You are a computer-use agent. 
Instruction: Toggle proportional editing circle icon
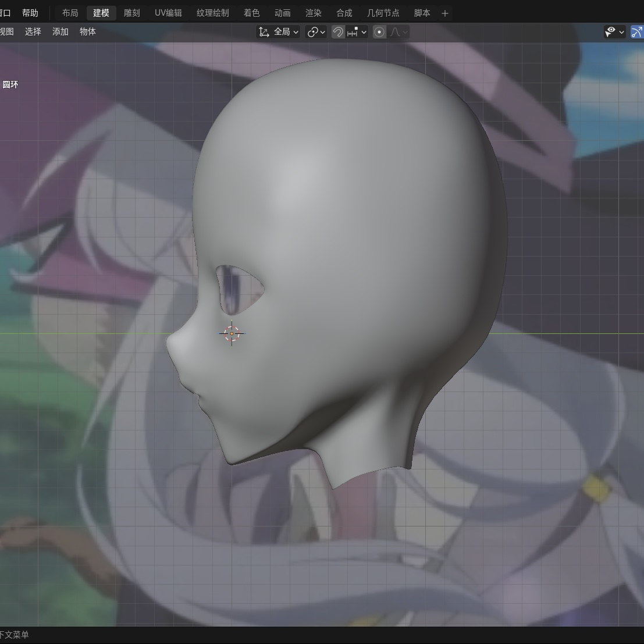(379, 32)
